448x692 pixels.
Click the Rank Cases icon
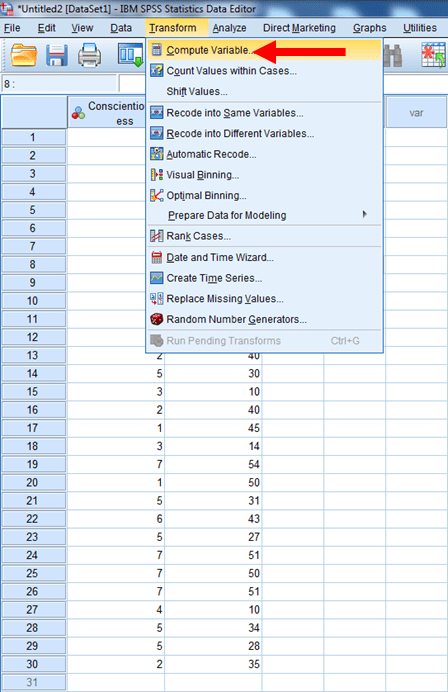pos(156,236)
